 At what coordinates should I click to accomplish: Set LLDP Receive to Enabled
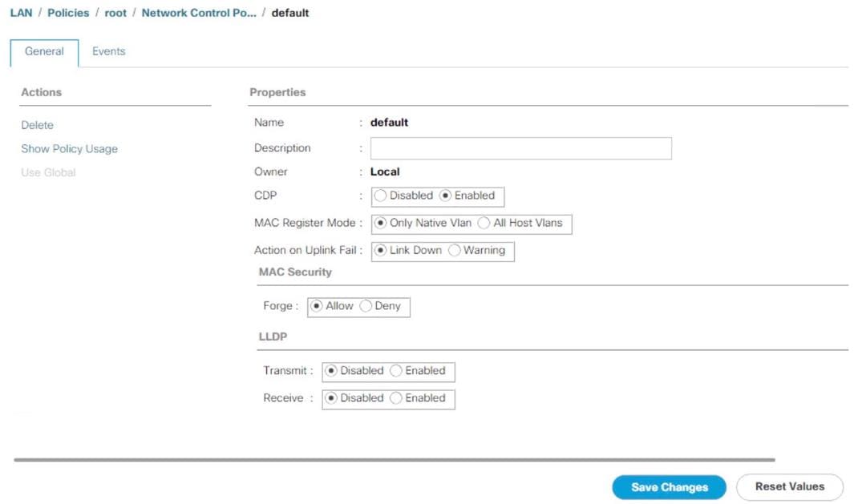coord(395,398)
